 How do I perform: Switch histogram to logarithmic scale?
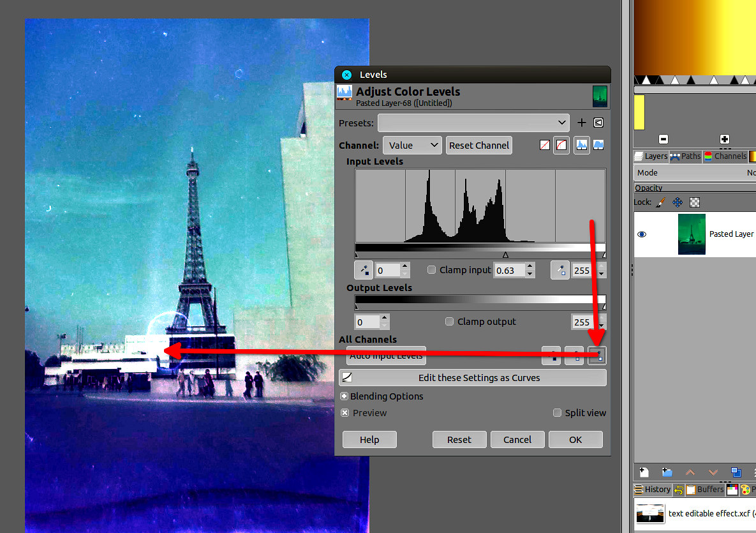(598, 145)
